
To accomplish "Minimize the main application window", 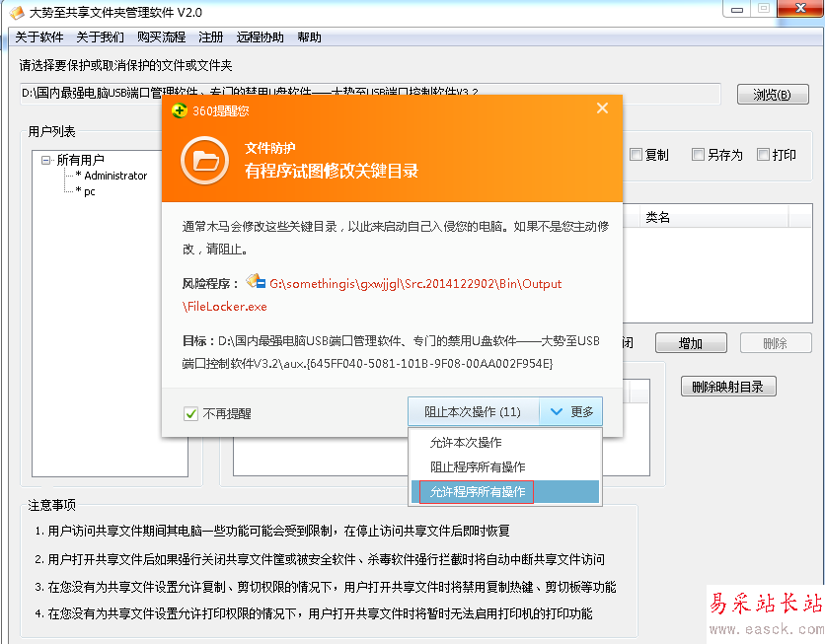I will coord(737,9).
